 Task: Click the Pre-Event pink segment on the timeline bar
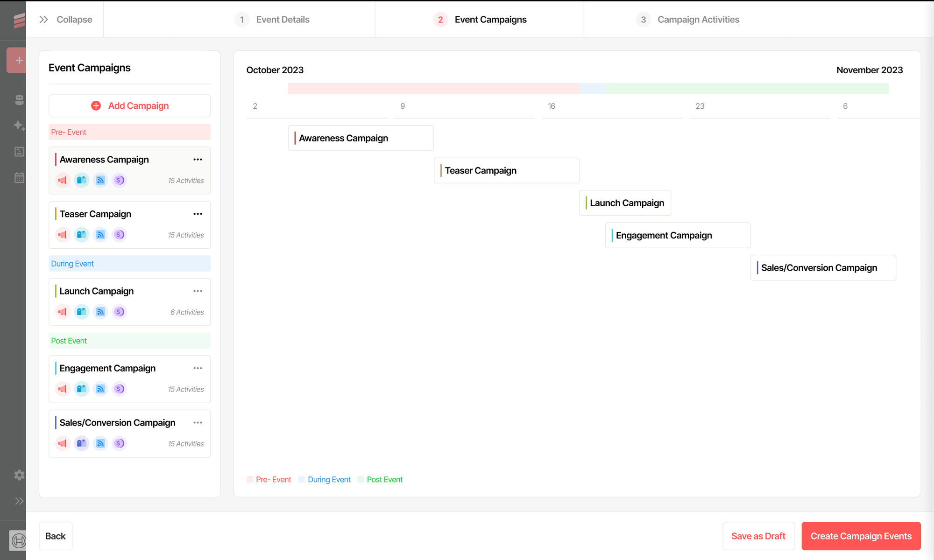tap(433, 88)
